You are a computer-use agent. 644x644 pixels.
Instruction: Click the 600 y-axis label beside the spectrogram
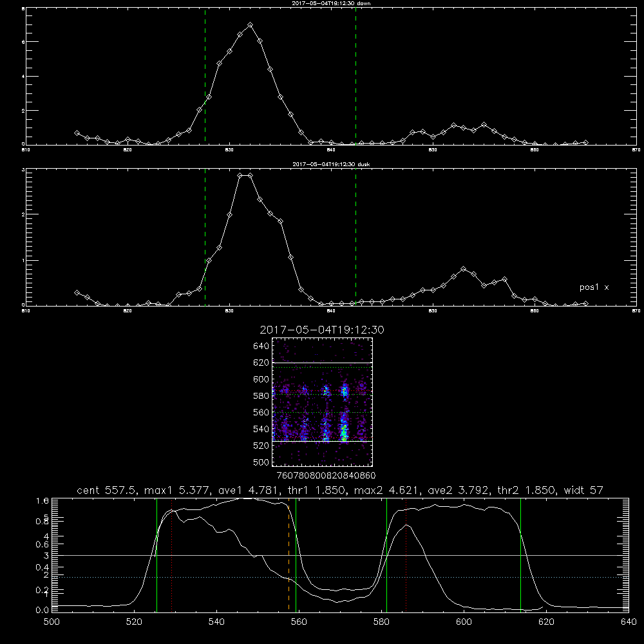(x=261, y=379)
